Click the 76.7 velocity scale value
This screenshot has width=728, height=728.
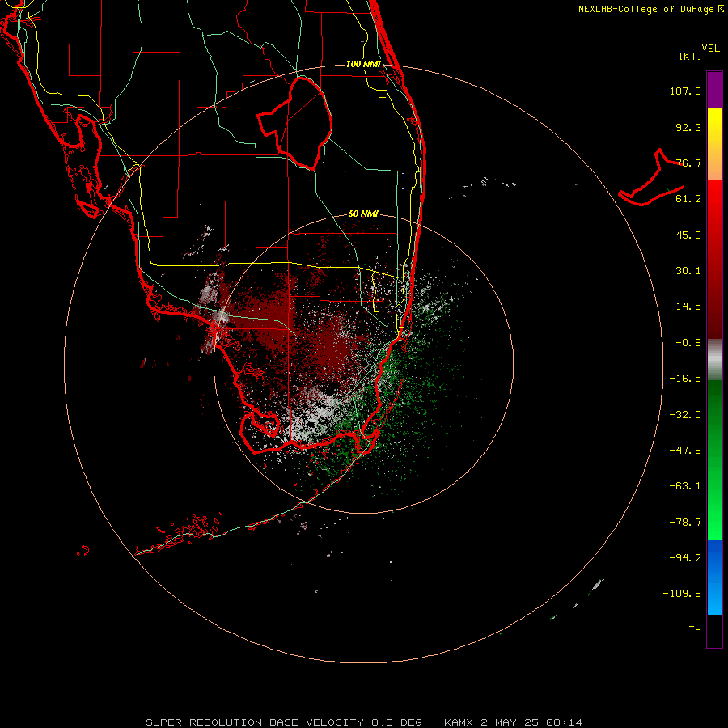(688, 163)
